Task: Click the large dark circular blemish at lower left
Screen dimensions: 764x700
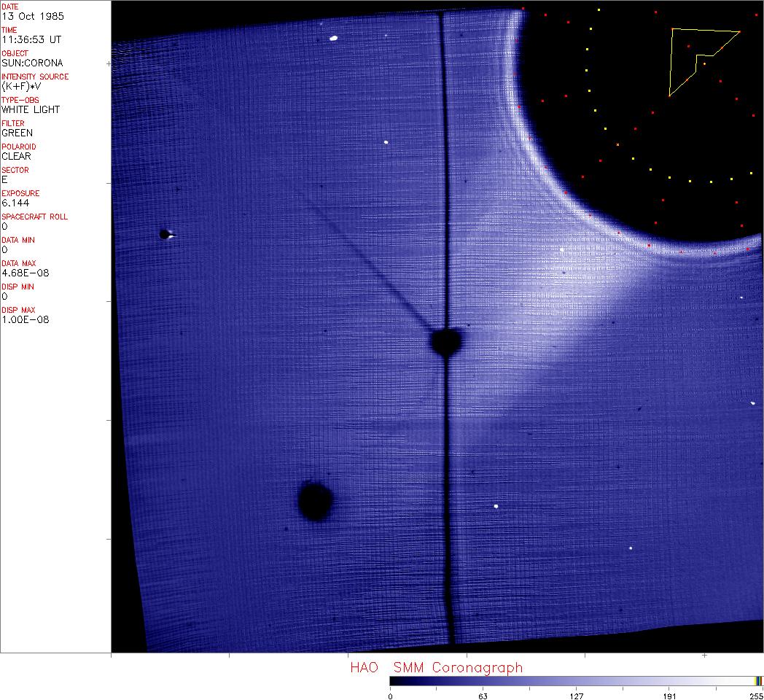Action: (x=316, y=501)
